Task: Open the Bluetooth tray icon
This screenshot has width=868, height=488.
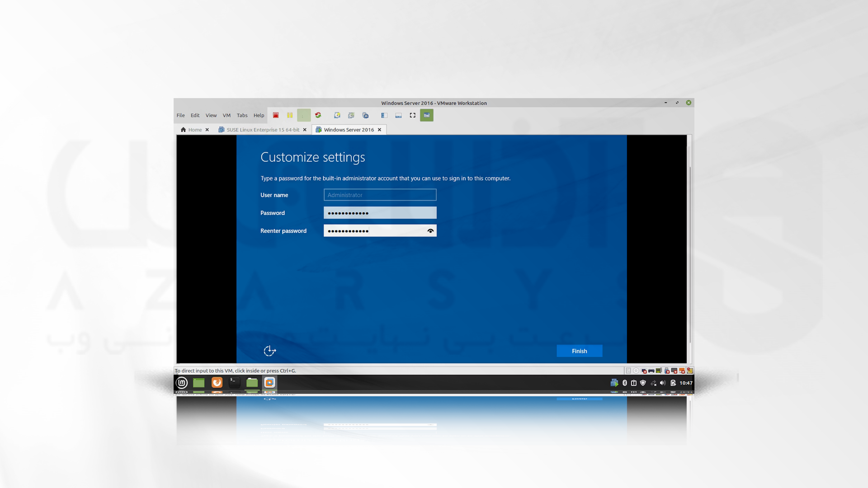Action: click(625, 383)
